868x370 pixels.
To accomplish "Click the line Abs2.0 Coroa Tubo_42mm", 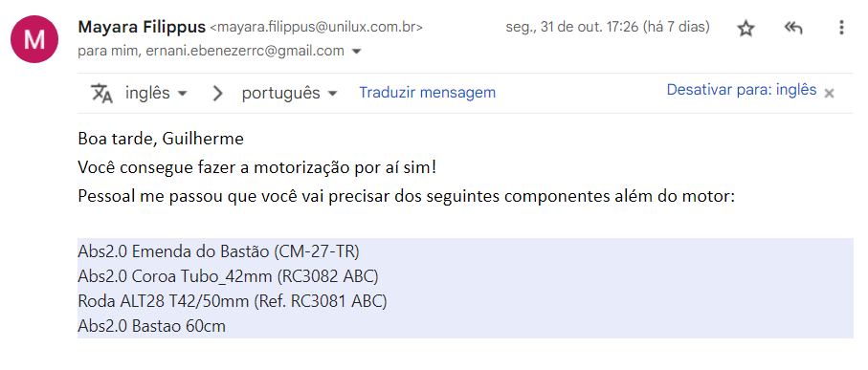I will point(228,276).
